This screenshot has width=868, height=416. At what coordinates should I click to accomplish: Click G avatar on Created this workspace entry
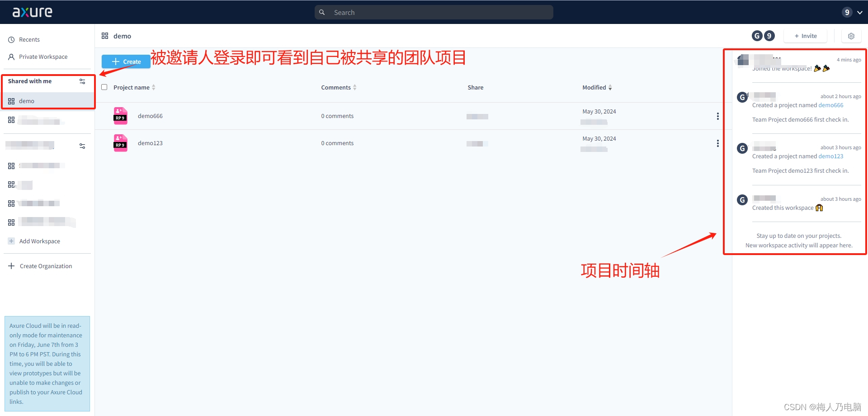pos(742,200)
